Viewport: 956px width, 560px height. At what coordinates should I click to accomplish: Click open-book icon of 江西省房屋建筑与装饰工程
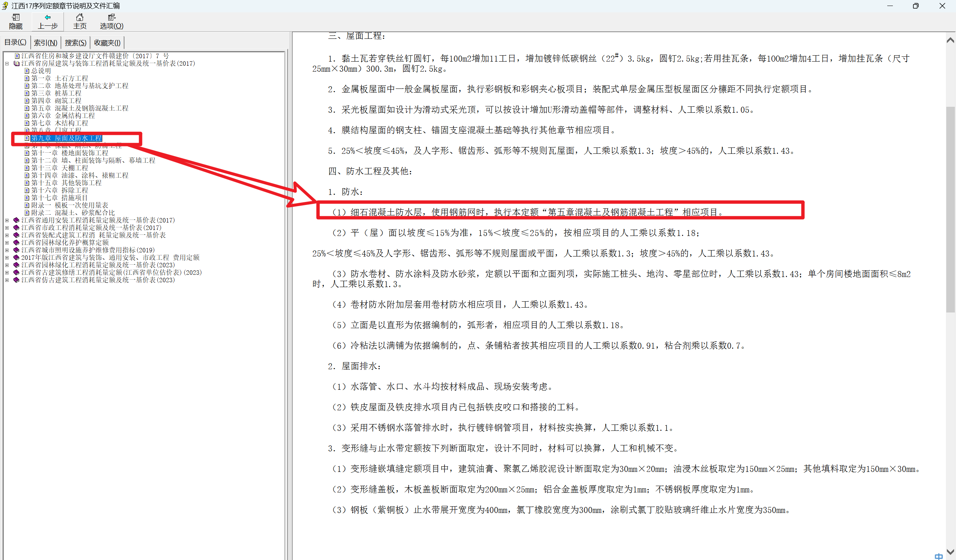(16, 64)
